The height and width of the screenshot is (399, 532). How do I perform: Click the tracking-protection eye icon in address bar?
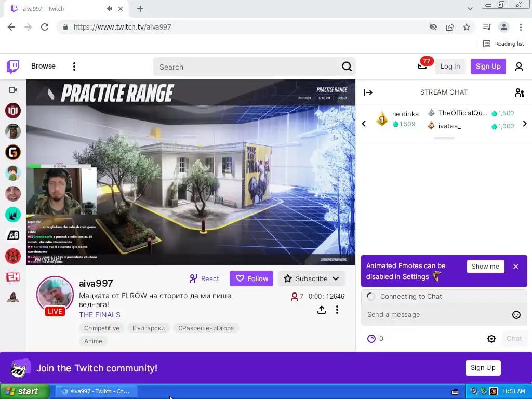pyautogui.click(x=433, y=27)
